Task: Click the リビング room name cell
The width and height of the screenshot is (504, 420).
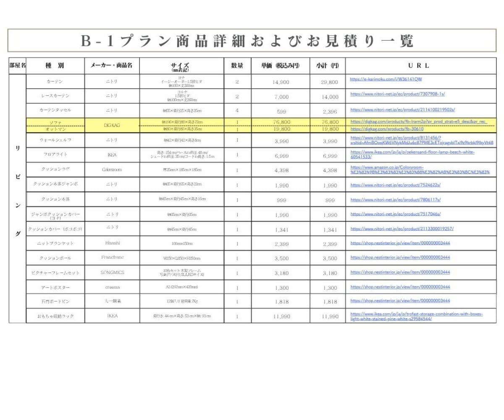Action: 17,199
